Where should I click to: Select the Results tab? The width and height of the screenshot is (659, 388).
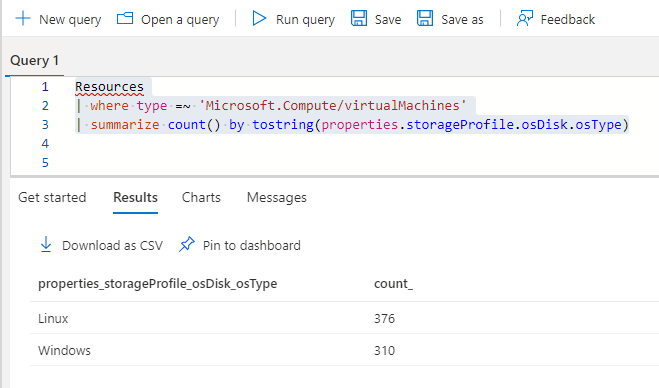pyautogui.click(x=135, y=198)
